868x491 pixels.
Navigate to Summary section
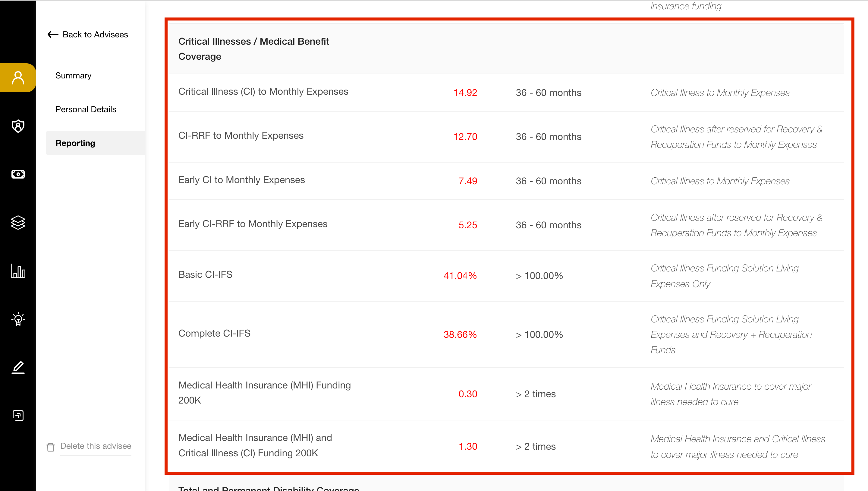coord(73,76)
